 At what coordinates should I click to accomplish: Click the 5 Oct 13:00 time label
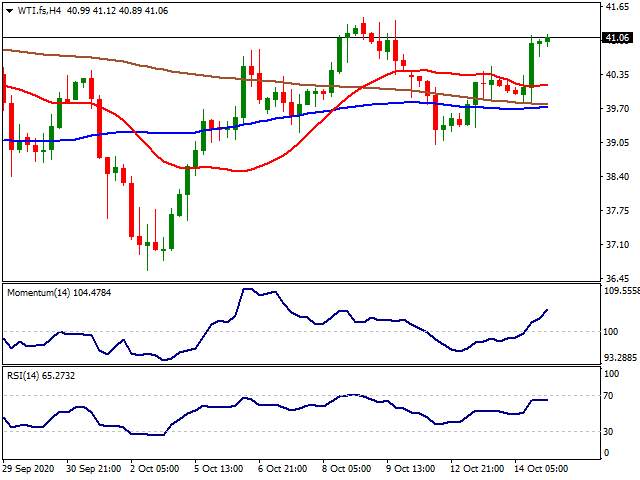pos(218,469)
